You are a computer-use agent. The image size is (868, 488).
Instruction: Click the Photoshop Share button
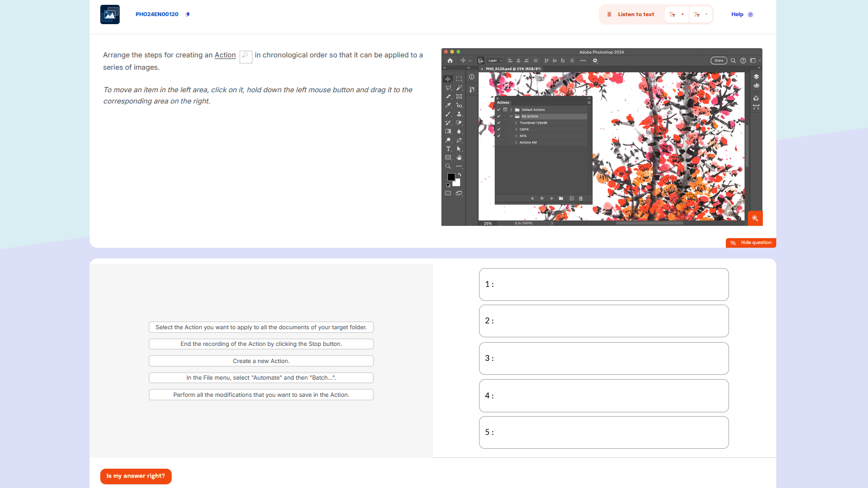(x=719, y=61)
